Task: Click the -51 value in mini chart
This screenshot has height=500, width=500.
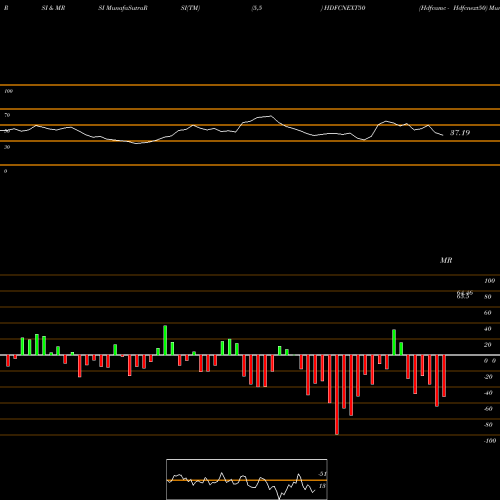Action: click(322, 474)
